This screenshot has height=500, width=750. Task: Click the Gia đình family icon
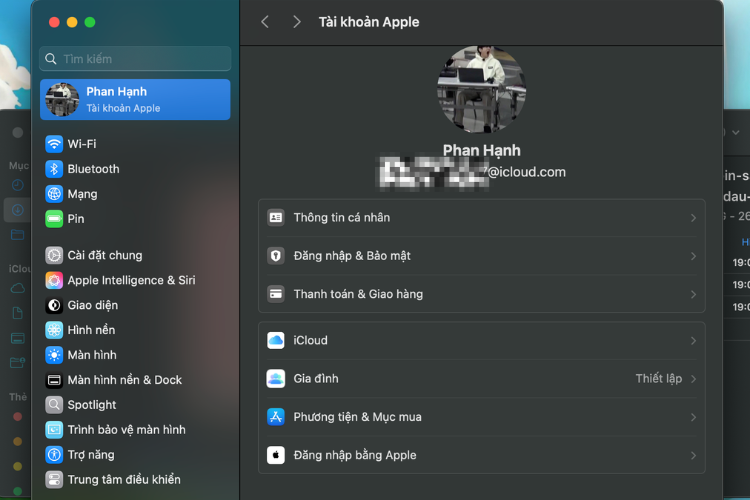click(x=276, y=378)
